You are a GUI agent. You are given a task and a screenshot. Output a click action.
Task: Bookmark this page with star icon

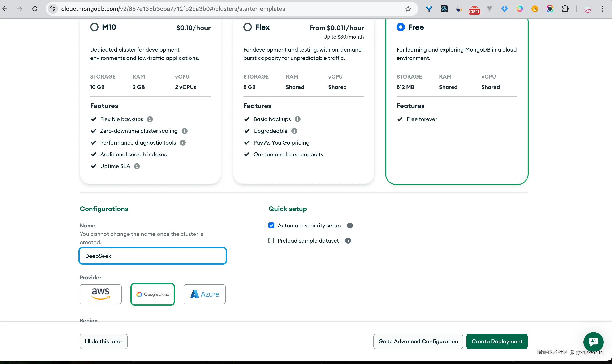408,9
